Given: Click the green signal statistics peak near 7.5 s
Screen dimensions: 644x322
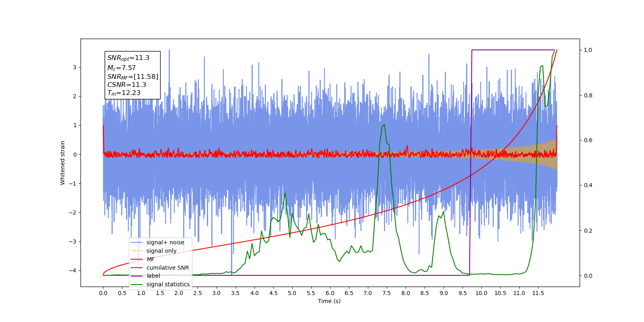Looking at the screenshot, I should 384,125.
